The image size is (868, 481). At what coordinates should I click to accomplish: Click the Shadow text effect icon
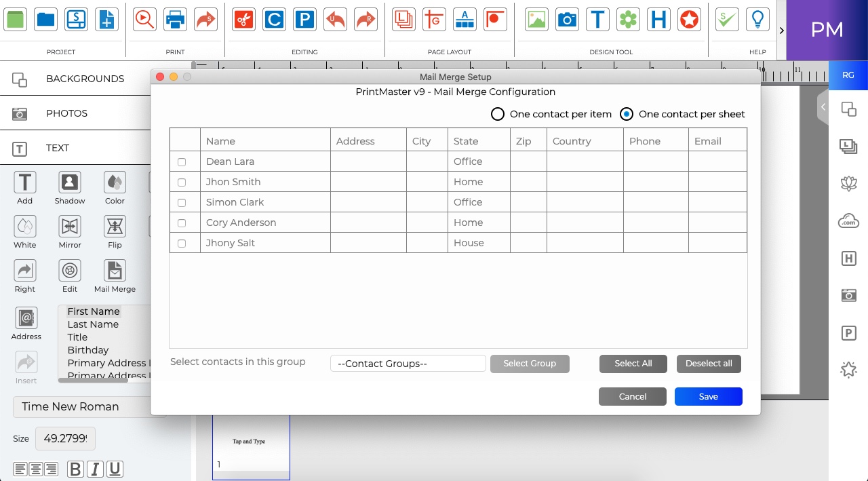tap(69, 182)
